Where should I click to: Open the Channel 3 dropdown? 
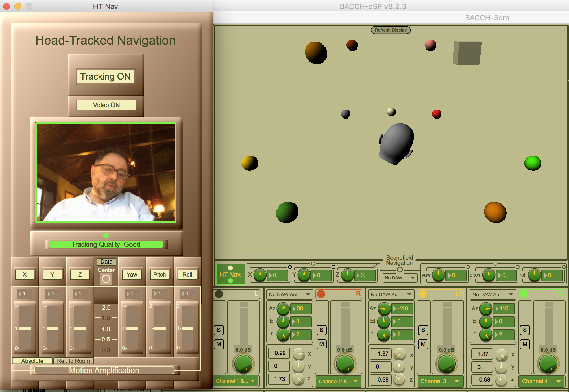440,381
